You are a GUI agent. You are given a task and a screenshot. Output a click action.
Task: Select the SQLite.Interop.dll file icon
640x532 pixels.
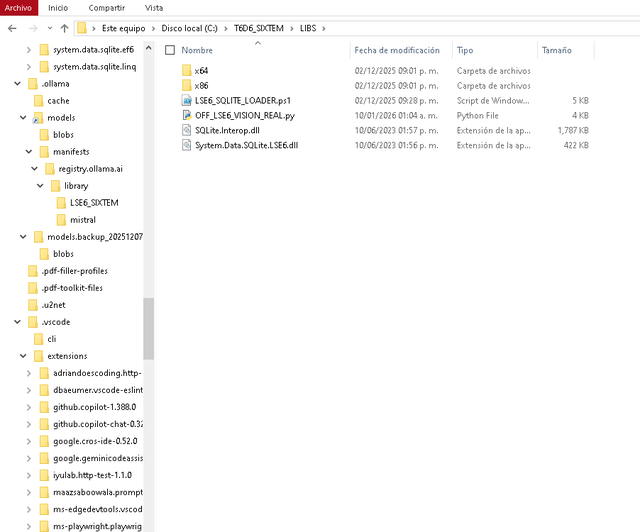187,130
